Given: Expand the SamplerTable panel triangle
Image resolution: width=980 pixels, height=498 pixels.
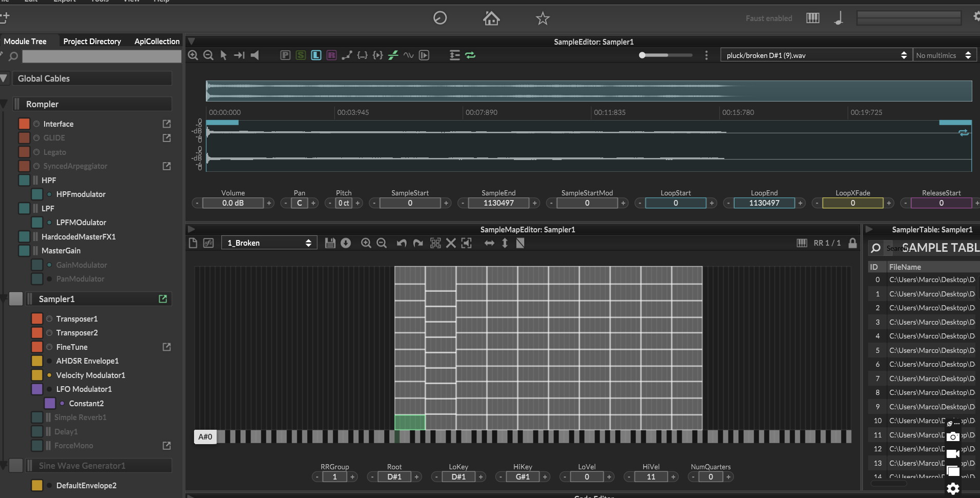Looking at the screenshot, I should coord(869,229).
